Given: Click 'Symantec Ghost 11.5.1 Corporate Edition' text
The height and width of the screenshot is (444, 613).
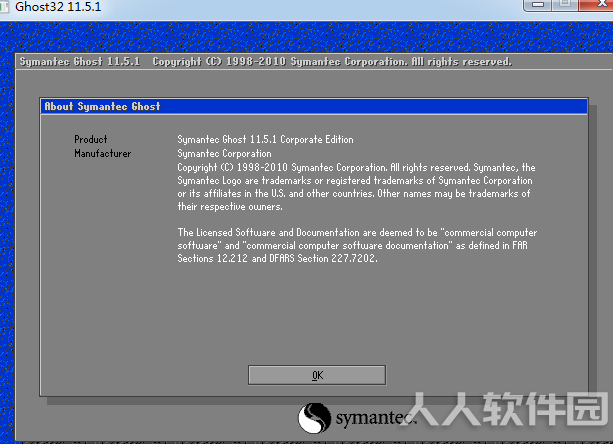Looking at the screenshot, I should coord(265,140).
